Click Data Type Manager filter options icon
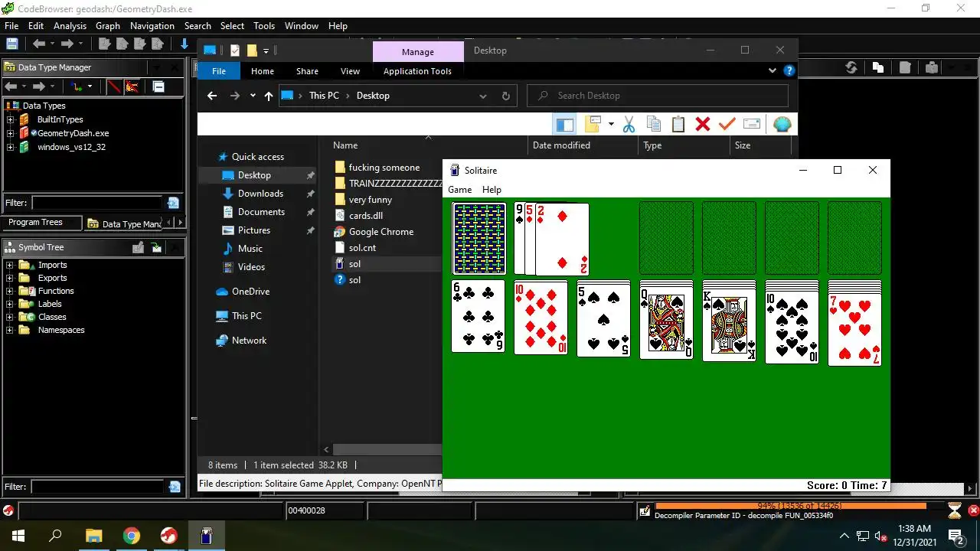 (x=173, y=203)
